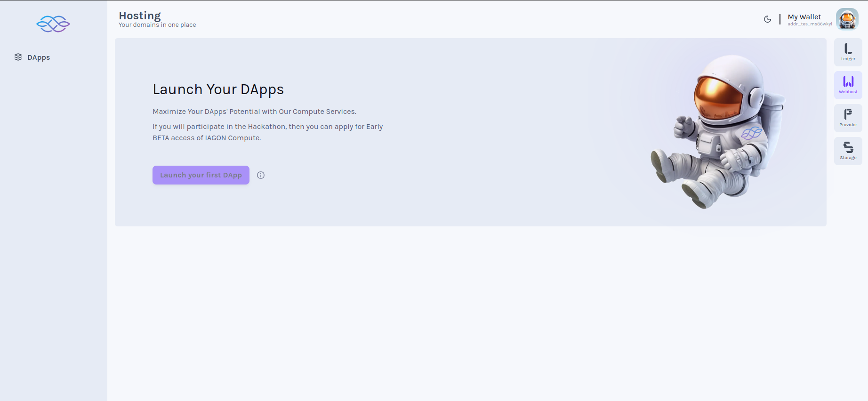
Task: Click the Hackathon Early BETA access paragraph
Action: pos(268,132)
